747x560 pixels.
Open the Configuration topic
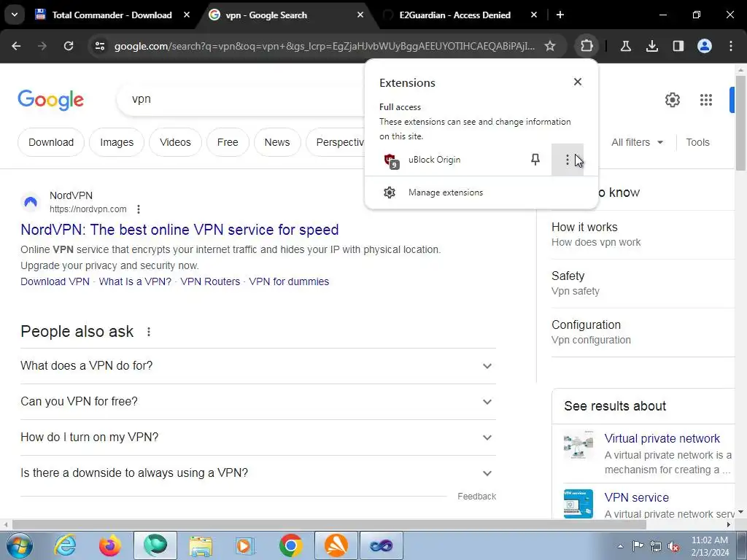(643, 332)
